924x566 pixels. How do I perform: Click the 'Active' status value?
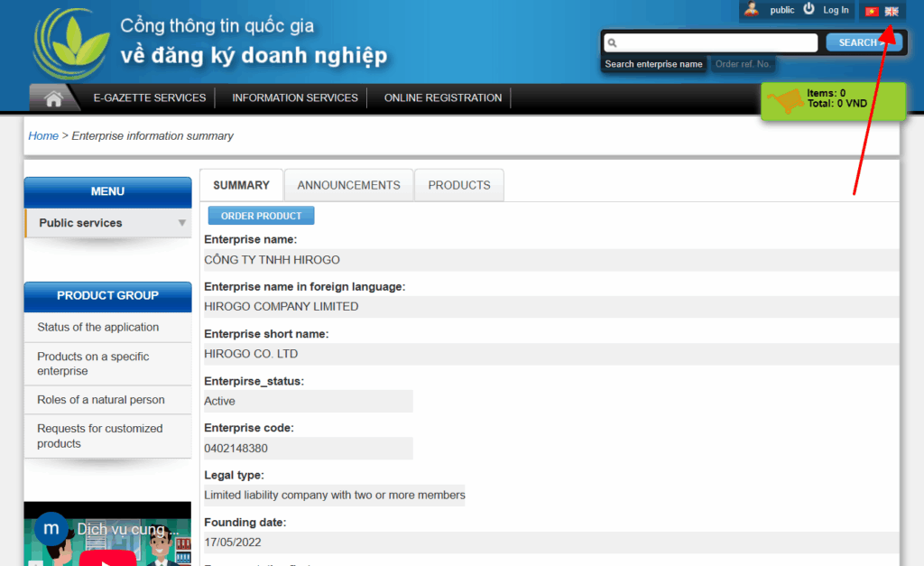pos(220,401)
